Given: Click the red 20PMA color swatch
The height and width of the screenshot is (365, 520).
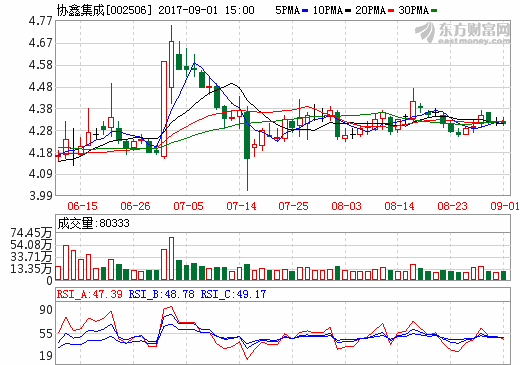Looking at the screenshot, I should click(391, 11).
